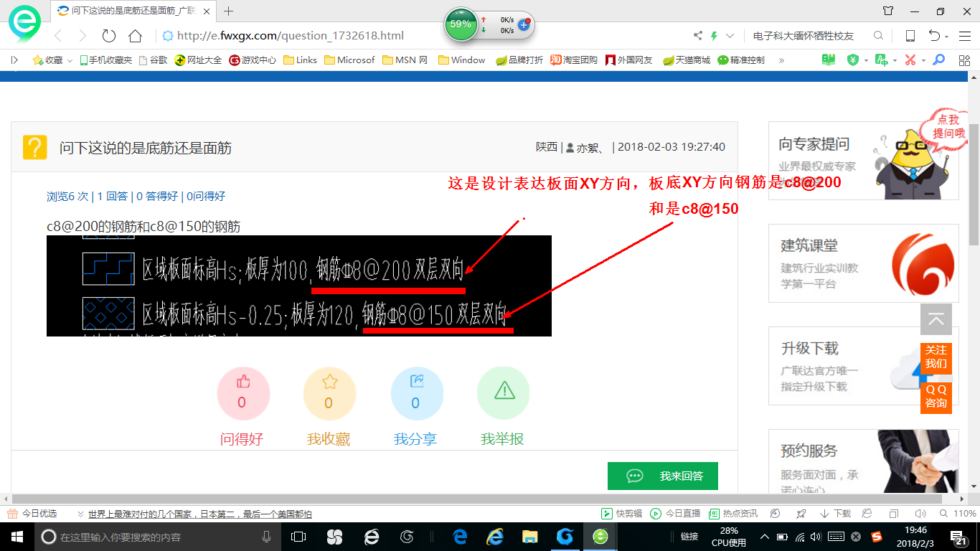Click the 我来回答 green button
Image resolution: width=980 pixels, height=551 pixels.
pos(662,476)
